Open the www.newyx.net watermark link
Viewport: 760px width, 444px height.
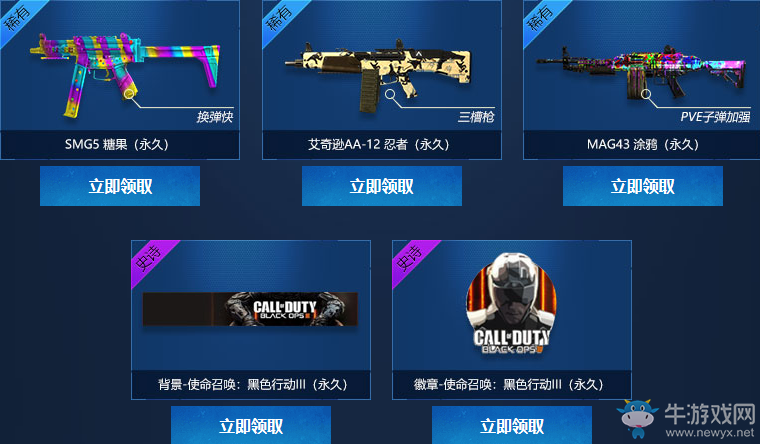710,432
